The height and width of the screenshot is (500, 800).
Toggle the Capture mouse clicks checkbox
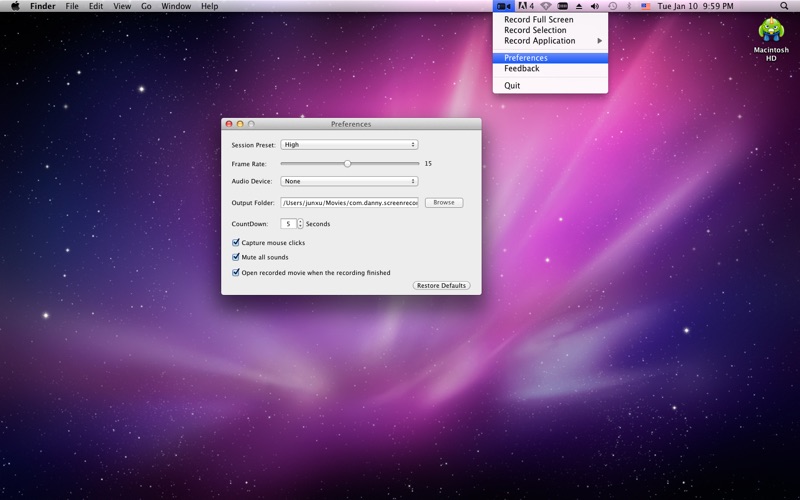pyautogui.click(x=236, y=242)
